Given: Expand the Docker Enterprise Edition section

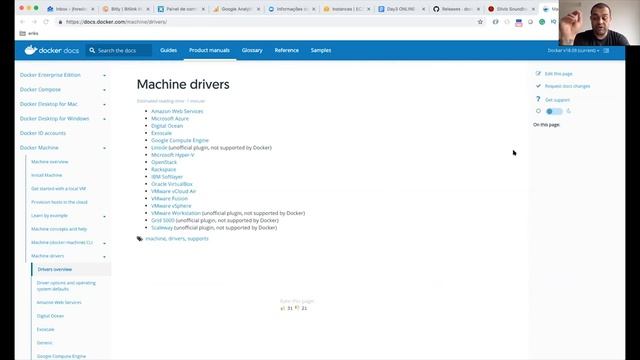Looking at the screenshot, I should pyautogui.click(x=104, y=75).
